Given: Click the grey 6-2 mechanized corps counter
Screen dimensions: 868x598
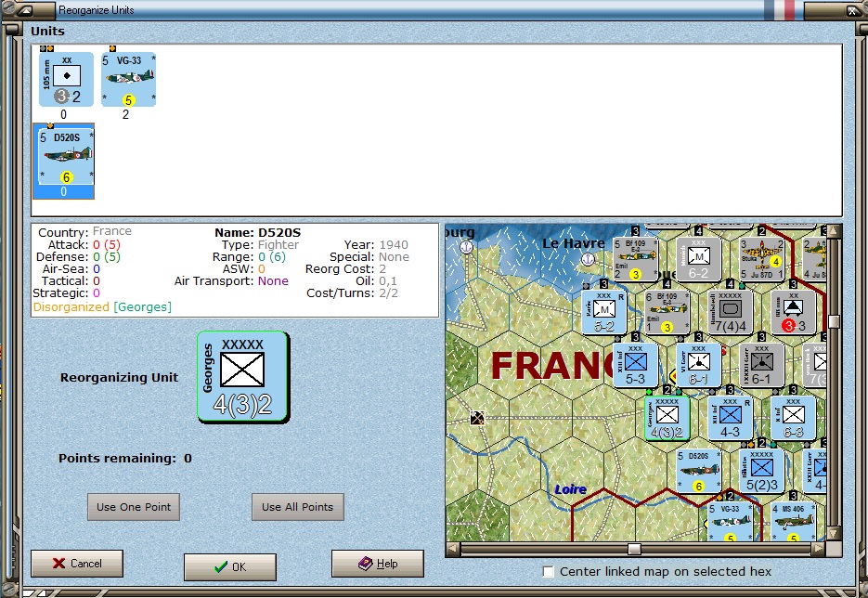Looking at the screenshot, I should [x=699, y=259].
